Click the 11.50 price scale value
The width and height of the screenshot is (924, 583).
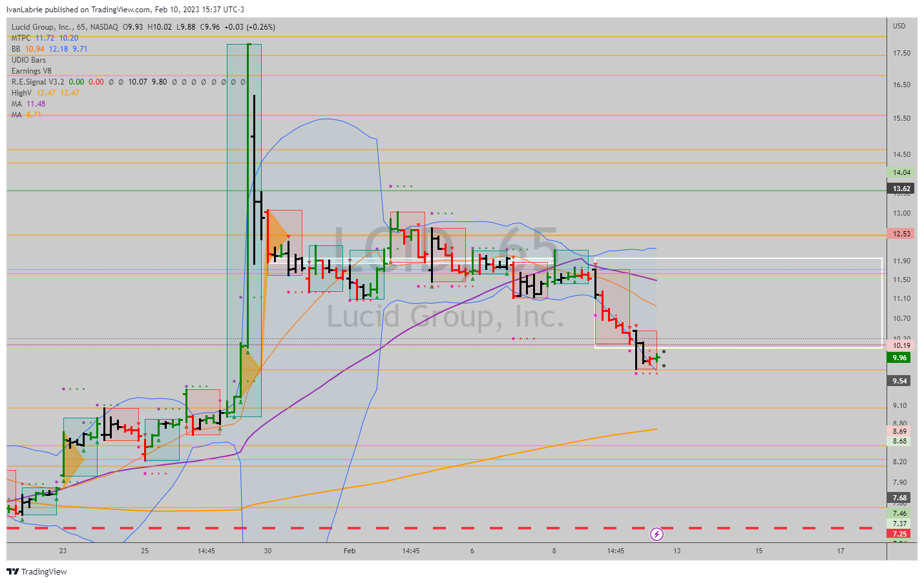(901, 280)
